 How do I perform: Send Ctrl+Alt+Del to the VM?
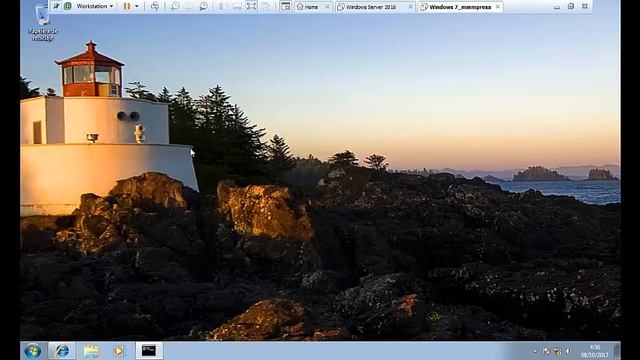click(155, 6)
